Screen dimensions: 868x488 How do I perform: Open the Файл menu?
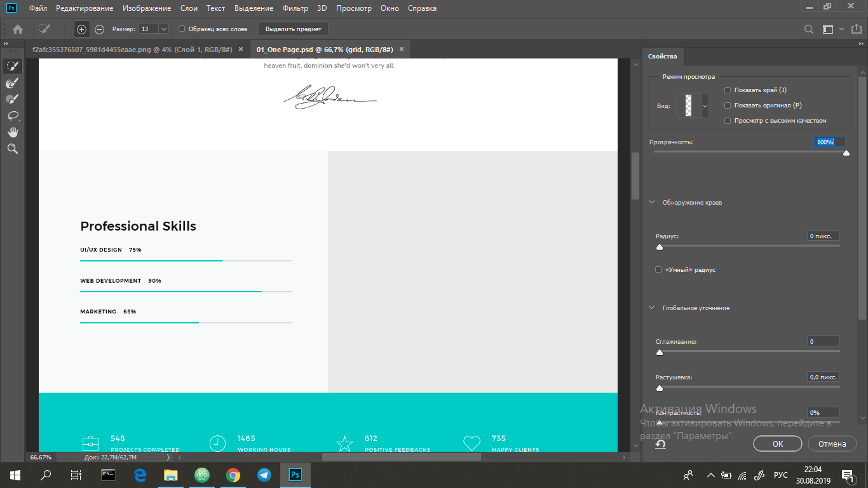tap(38, 8)
